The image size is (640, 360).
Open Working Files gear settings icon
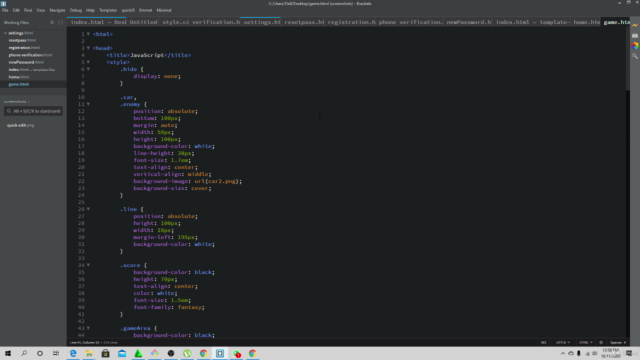52,22
